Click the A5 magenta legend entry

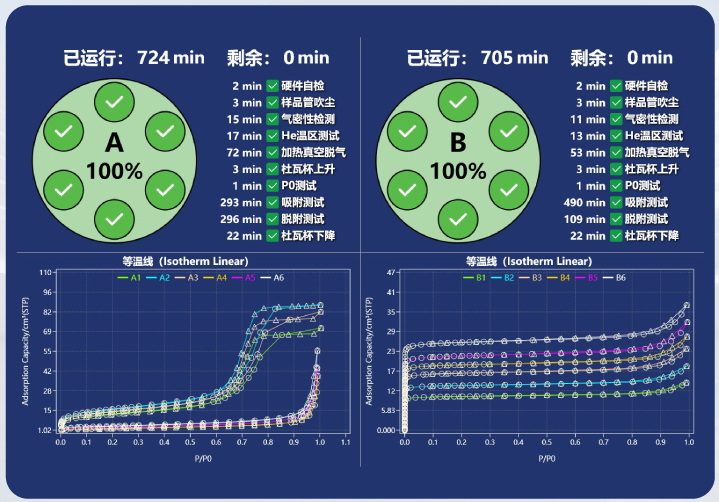click(243, 278)
